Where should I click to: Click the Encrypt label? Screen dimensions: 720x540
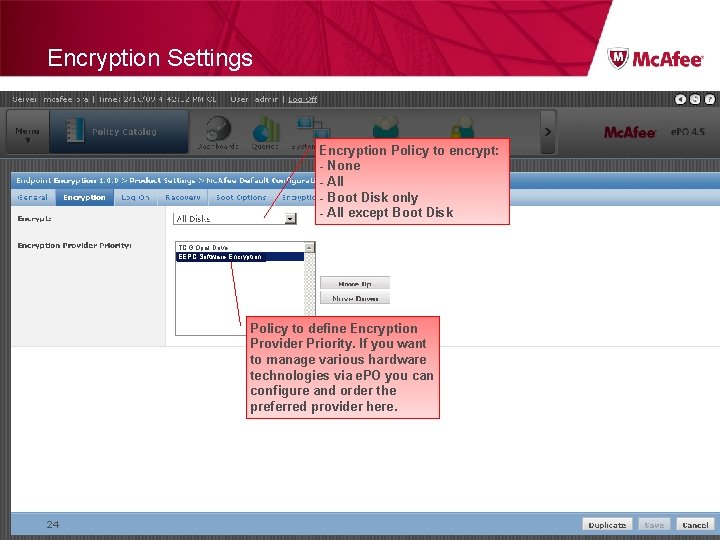click(34, 219)
